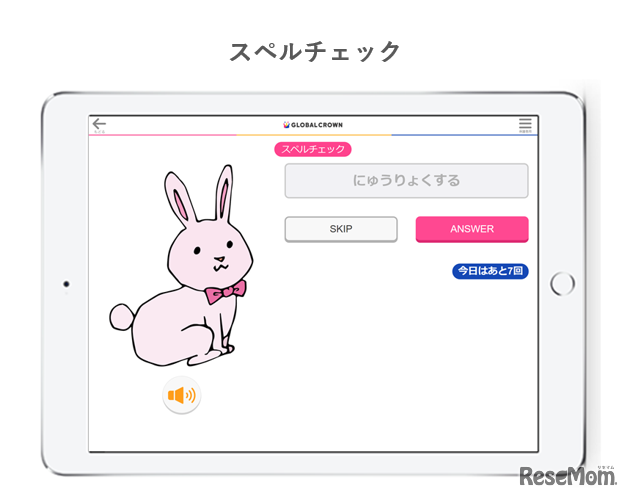Tap the iPad home button
This screenshot has height=499, width=630.
pyautogui.click(x=562, y=284)
